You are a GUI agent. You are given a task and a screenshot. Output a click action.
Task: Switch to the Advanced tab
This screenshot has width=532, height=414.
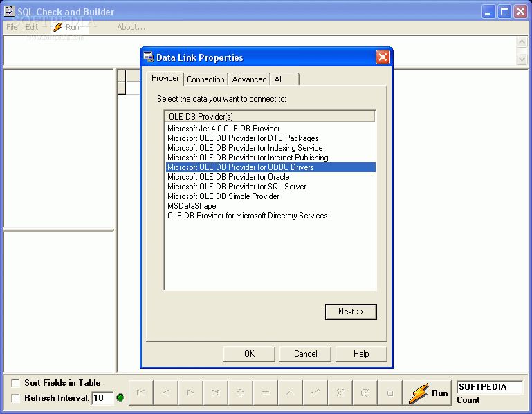click(249, 79)
